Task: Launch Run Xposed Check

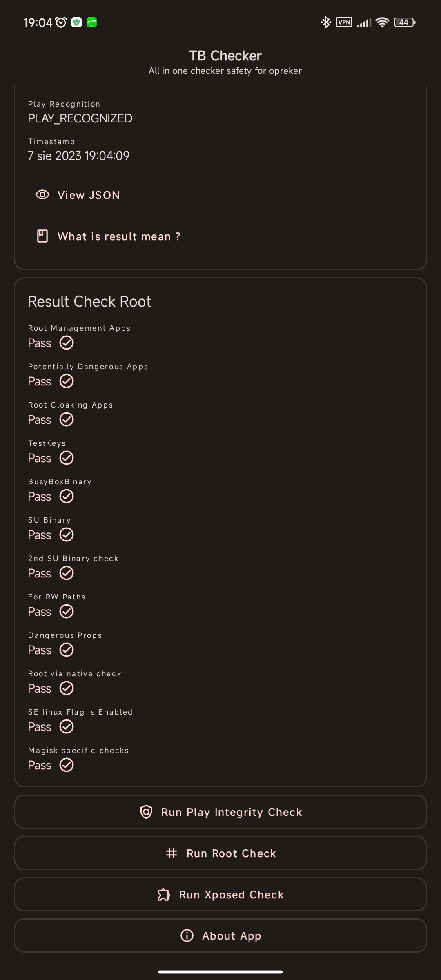Action: click(x=220, y=894)
